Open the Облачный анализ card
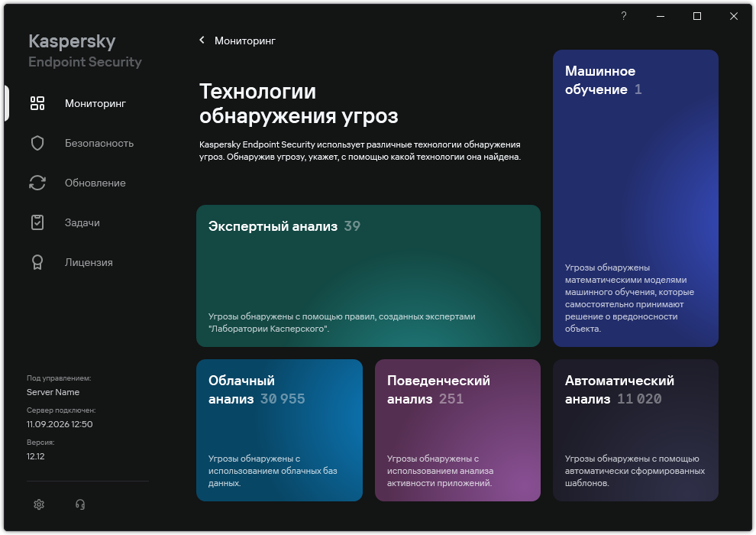The height and width of the screenshot is (535, 756). (279, 430)
